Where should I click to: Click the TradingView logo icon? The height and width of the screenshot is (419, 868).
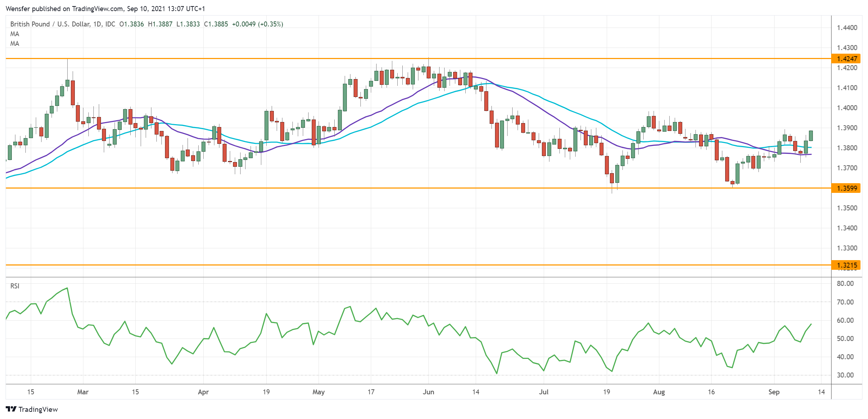[11, 409]
